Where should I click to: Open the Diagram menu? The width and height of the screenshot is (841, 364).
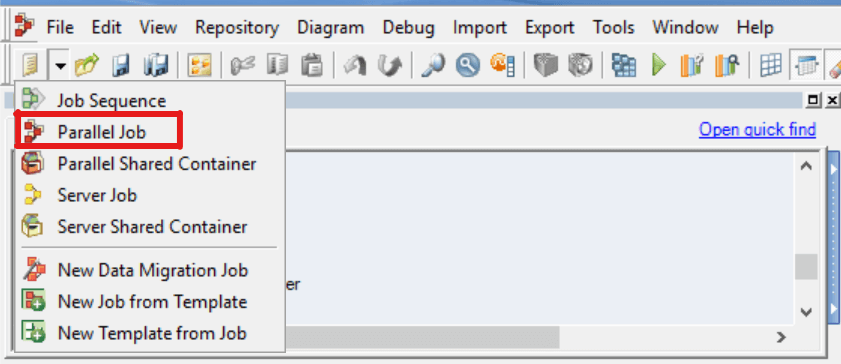tap(330, 27)
